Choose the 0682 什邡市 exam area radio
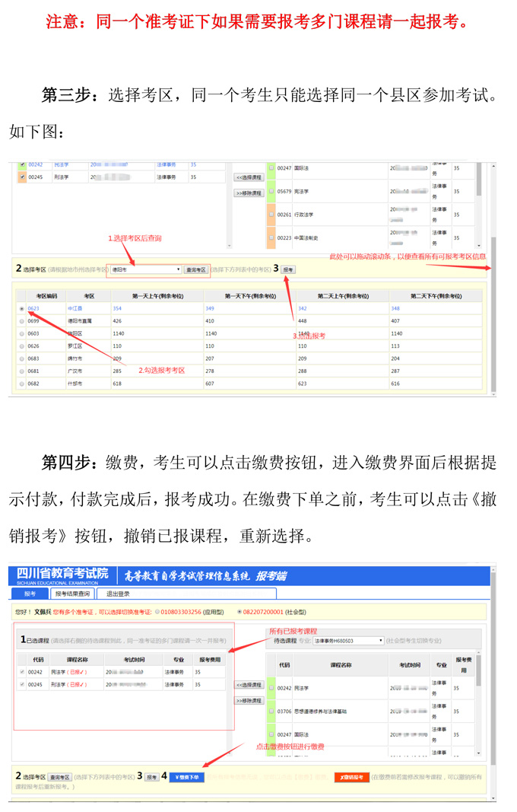Image resolution: width=517 pixels, height=812 pixels. [x=21, y=384]
